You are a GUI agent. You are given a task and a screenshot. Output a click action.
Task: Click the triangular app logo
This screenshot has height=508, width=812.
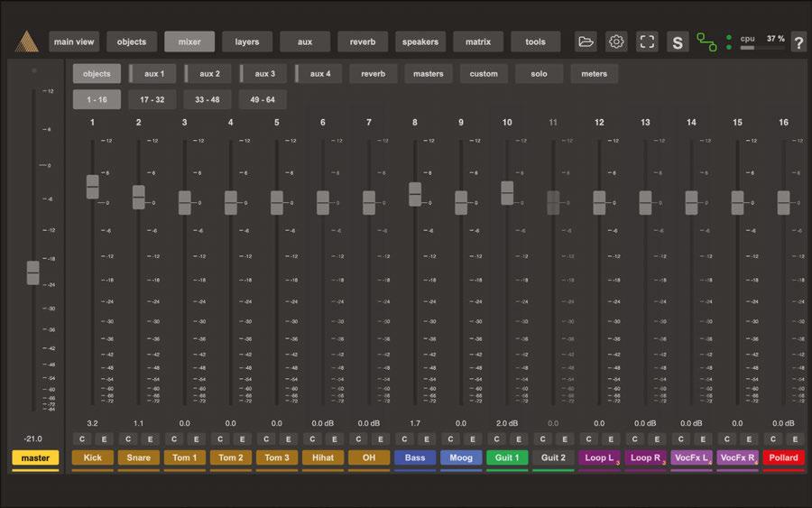click(26, 42)
